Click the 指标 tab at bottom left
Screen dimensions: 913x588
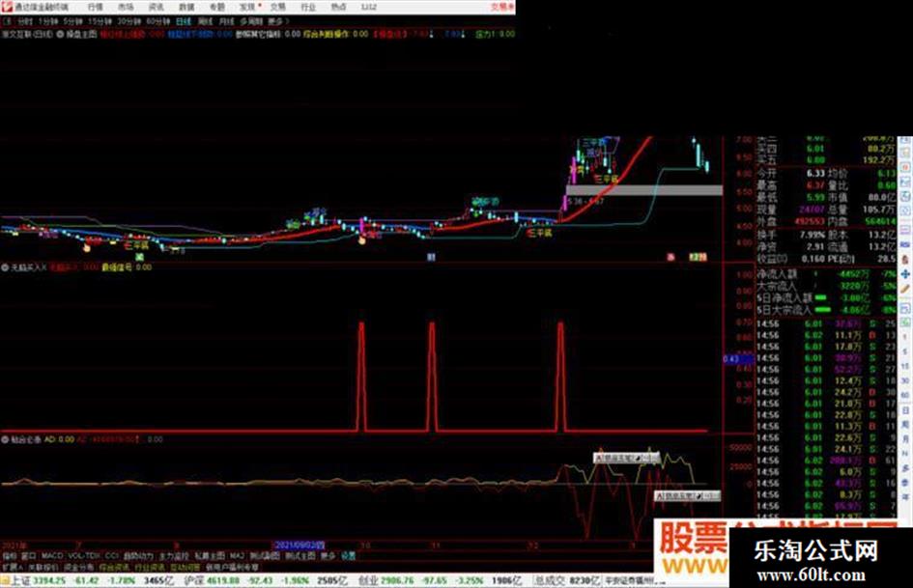coord(10,556)
